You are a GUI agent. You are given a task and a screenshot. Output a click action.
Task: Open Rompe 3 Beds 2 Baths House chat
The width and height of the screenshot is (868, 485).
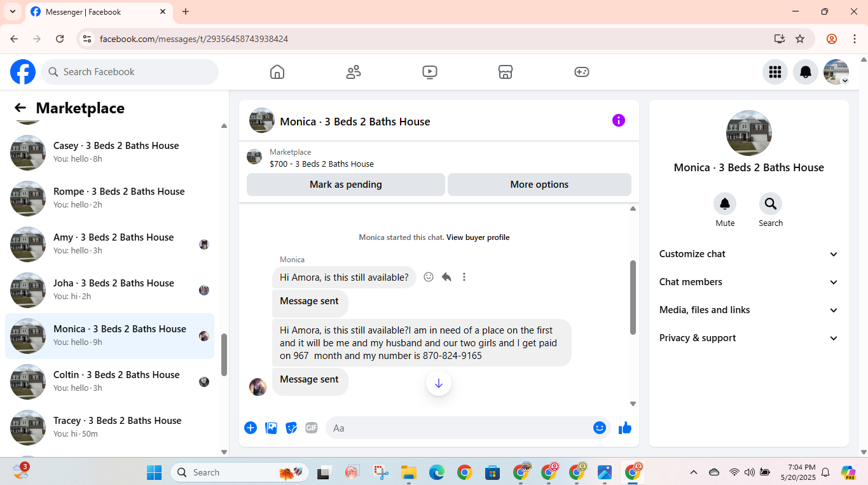click(x=109, y=199)
